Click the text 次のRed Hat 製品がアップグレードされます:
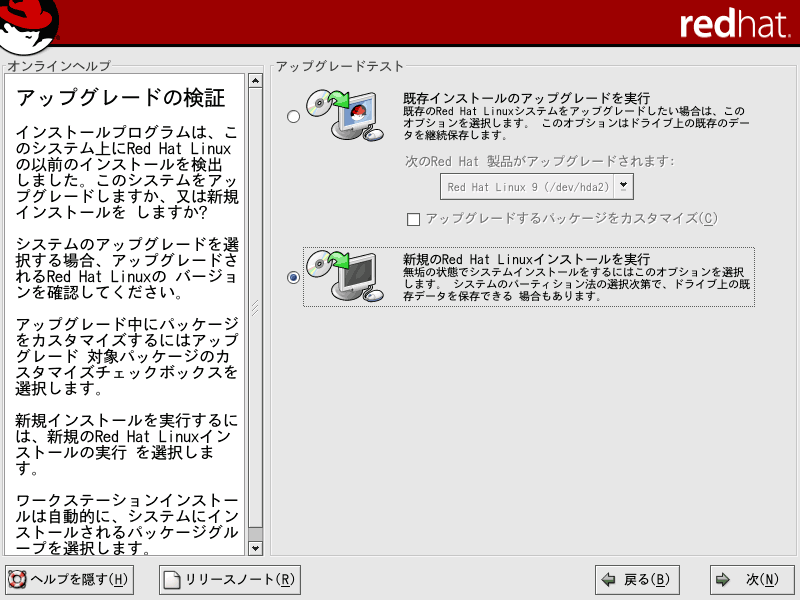800x600 pixels. [540, 161]
